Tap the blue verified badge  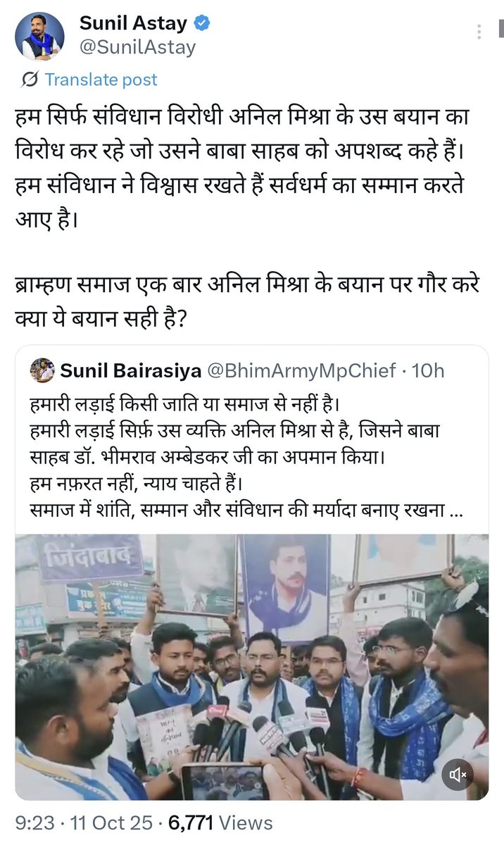(201, 23)
